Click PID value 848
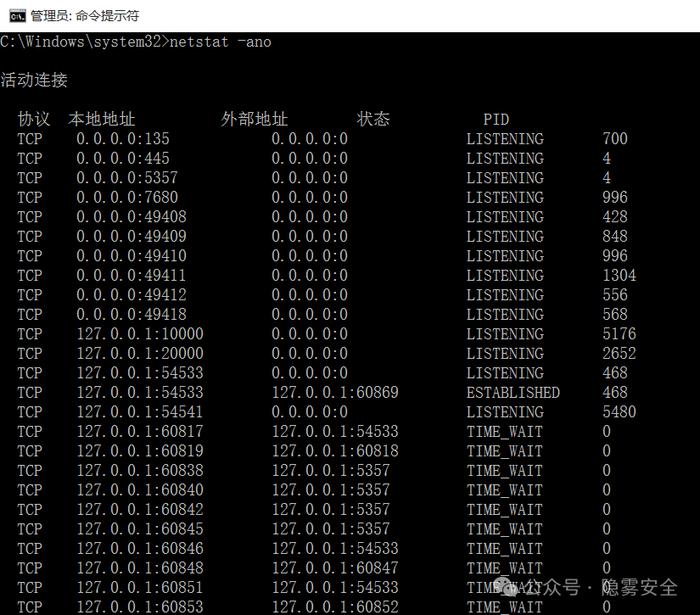700x615 pixels. [615, 236]
